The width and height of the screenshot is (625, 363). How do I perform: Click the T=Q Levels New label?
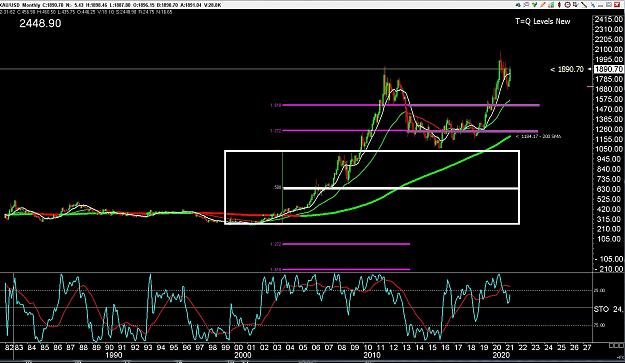[542, 22]
